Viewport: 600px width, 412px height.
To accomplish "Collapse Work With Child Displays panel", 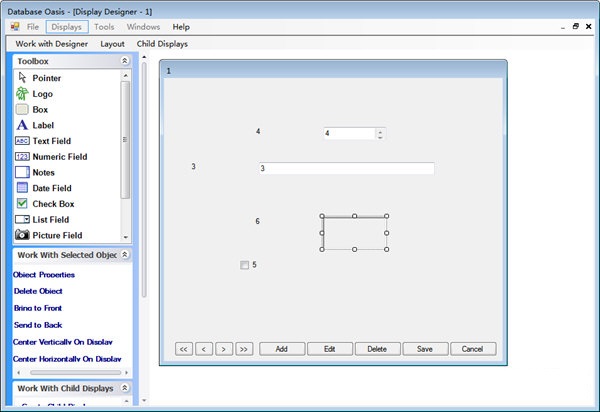I will coord(125,388).
